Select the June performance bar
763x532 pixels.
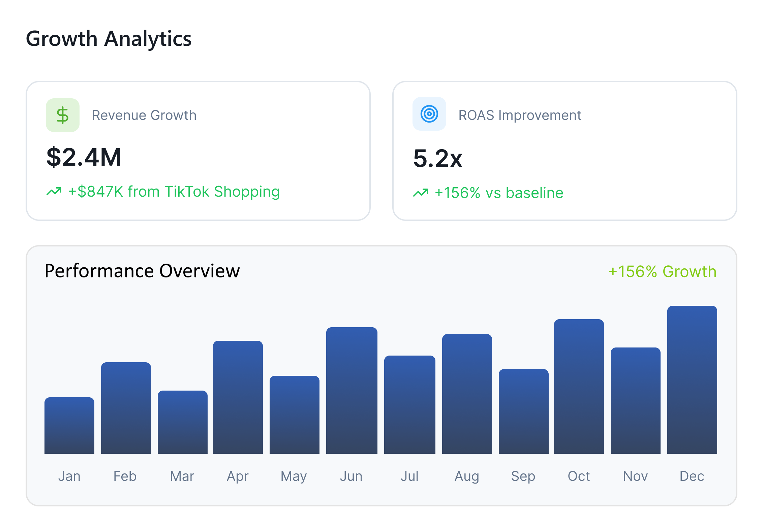pyautogui.click(x=352, y=391)
